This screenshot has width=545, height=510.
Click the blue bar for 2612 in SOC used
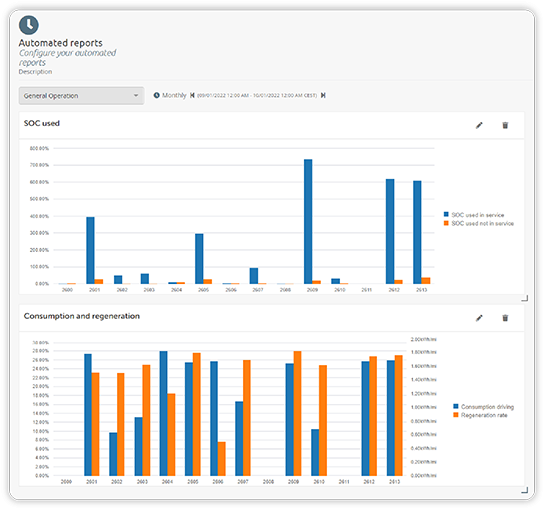point(390,232)
